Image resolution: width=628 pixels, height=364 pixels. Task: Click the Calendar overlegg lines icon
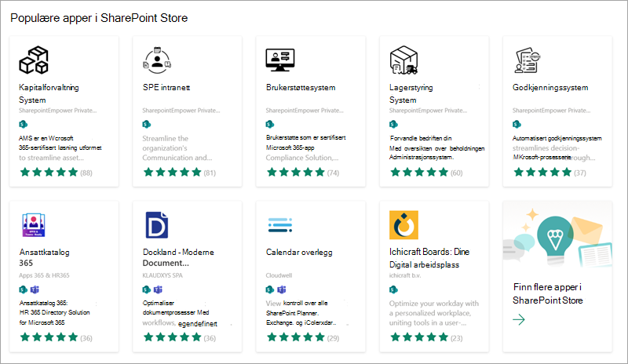[x=280, y=224]
